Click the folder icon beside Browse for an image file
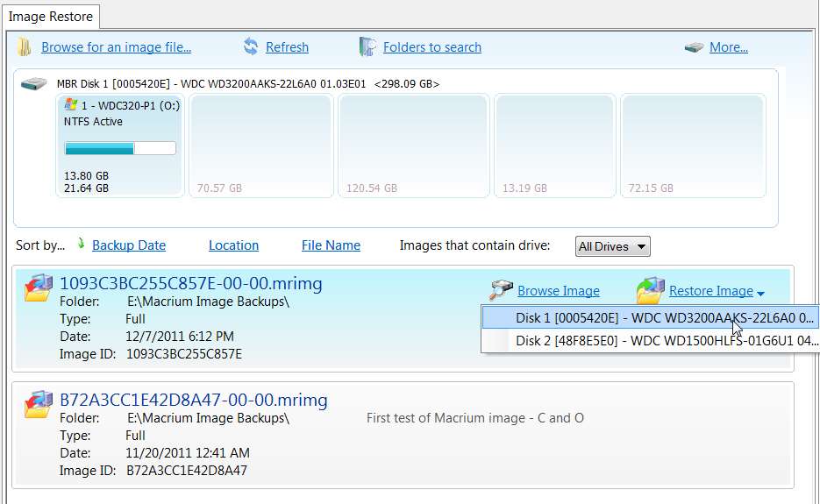The height and width of the screenshot is (504, 820). pyautogui.click(x=24, y=47)
